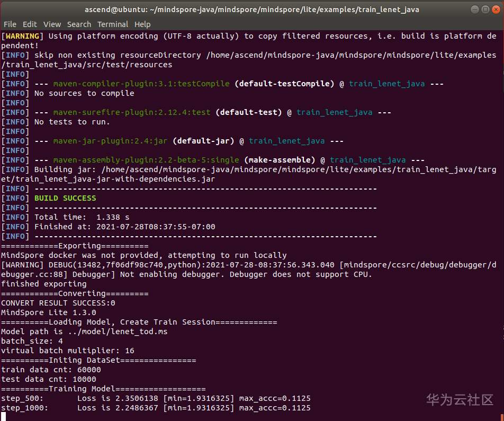Screen dimensions: 504x421
Task: Click the step_1000 loss output line
Action: click(x=156, y=408)
